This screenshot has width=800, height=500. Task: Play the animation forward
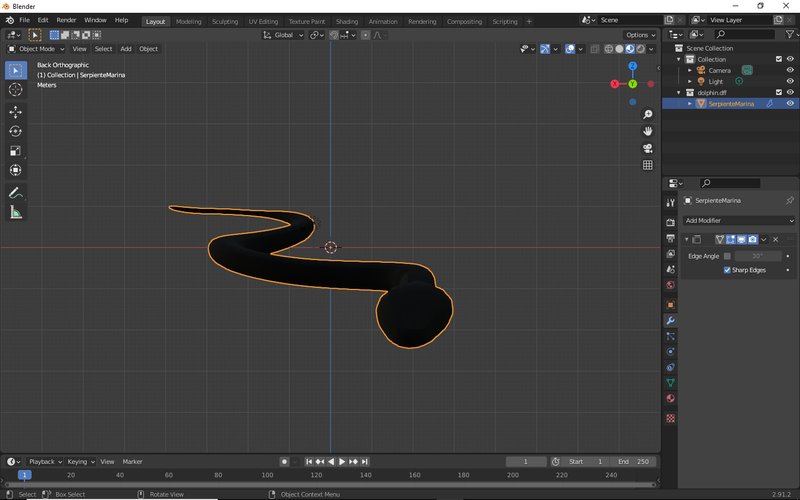(x=342, y=462)
